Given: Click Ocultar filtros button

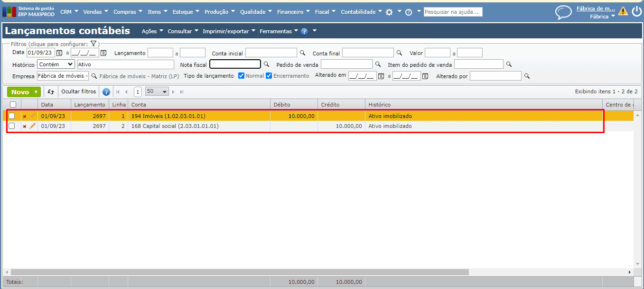Looking at the screenshot, I should 79,92.
